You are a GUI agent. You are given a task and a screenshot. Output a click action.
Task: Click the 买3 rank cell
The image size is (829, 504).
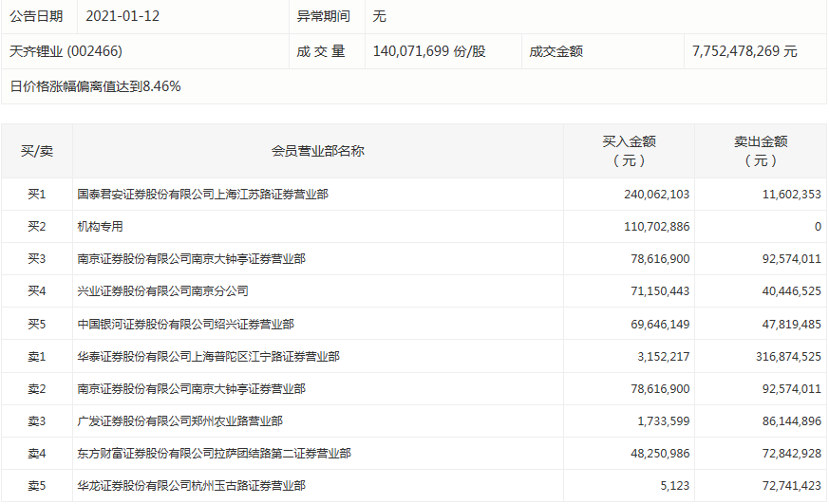pyautogui.click(x=37, y=259)
